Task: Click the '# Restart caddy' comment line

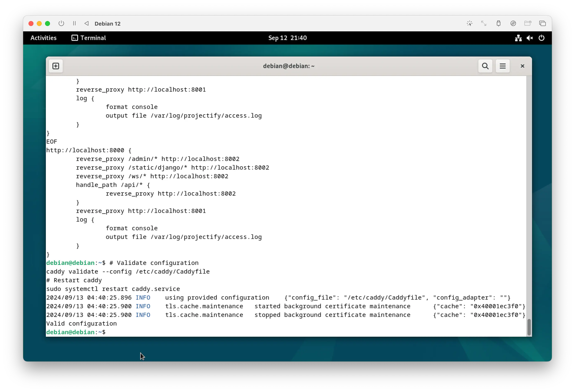Action: pos(74,280)
